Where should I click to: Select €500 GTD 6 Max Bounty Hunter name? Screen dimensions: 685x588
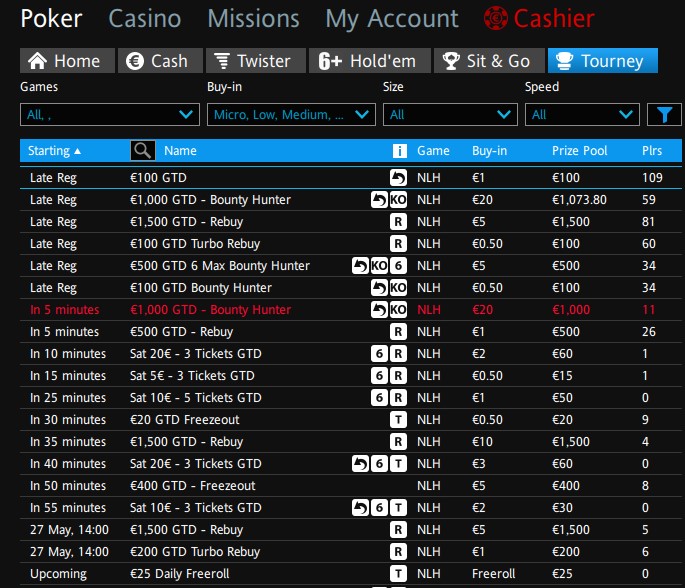220,266
